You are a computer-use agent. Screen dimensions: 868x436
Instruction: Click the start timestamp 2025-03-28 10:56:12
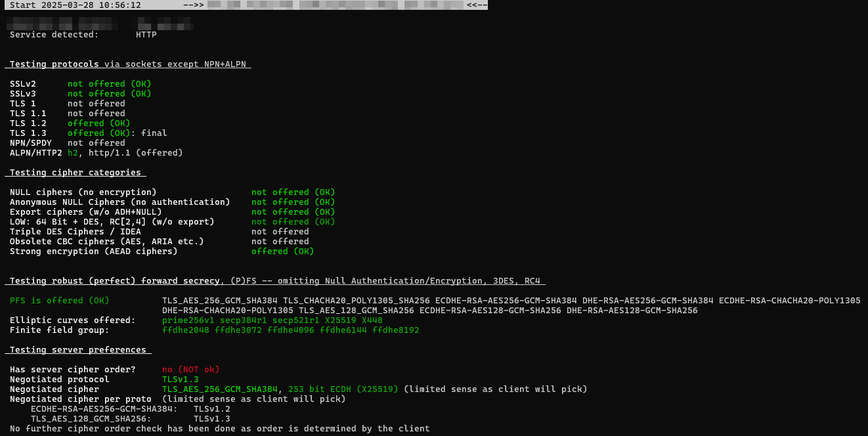pos(91,5)
